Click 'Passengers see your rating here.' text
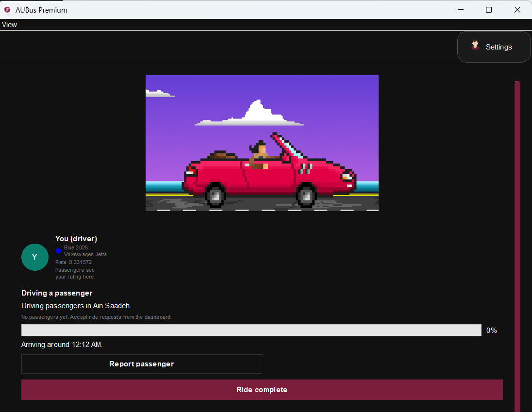 click(x=75, y=273)
